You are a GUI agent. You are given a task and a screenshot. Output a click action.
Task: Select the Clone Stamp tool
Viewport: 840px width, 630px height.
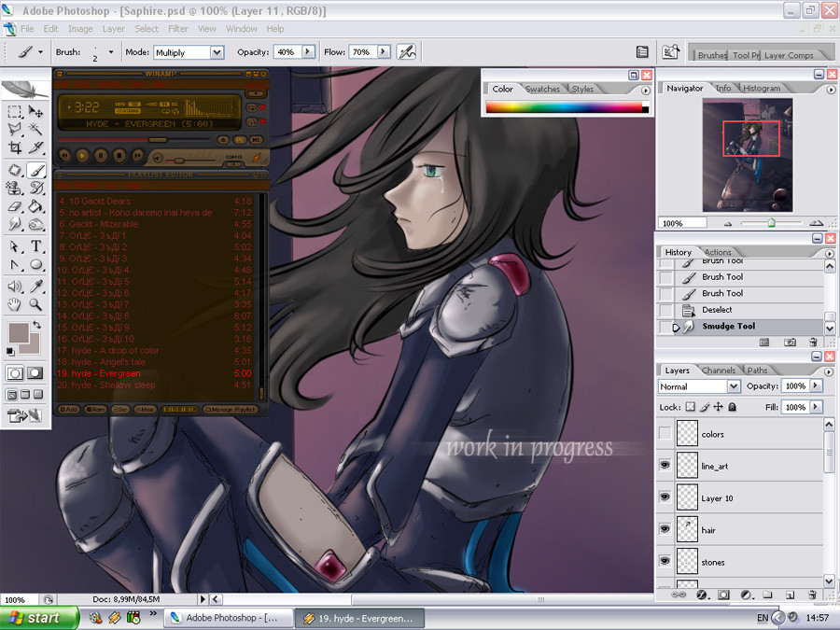(x=15, y=188)
